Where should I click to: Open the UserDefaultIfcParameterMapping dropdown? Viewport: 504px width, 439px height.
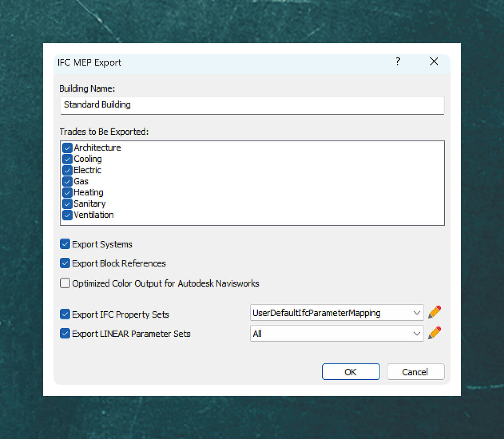tap(337, 313)
